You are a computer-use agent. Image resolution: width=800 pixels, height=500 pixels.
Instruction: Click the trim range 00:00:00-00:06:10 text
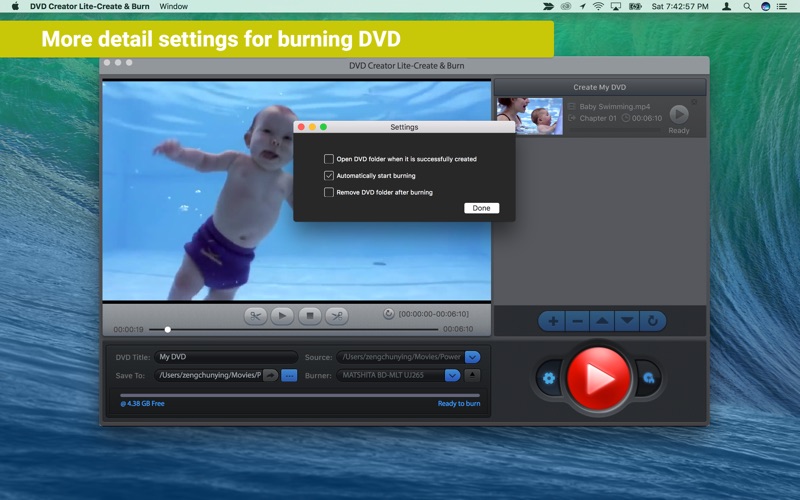click(x=434, y=314)
